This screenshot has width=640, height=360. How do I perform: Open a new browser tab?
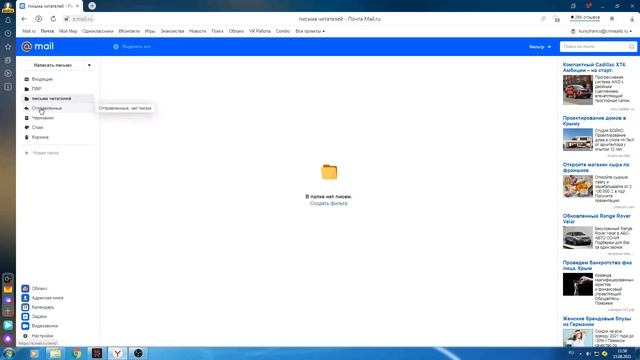click(x=92, y=6)
